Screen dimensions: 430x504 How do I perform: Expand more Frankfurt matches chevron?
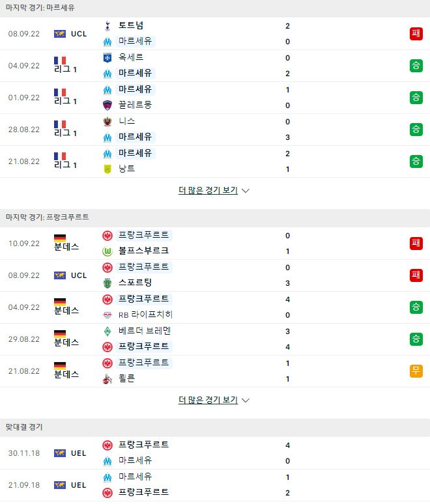(246, 400)
